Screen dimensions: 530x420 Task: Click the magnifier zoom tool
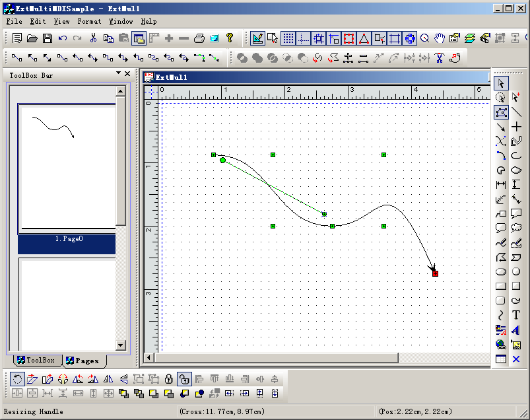pos(424,38)
